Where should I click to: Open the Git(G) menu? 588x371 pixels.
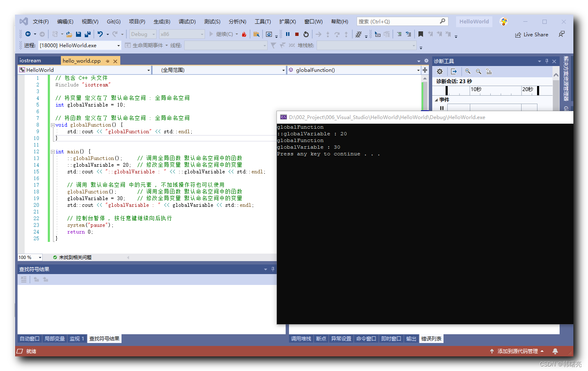coord(114,22)
